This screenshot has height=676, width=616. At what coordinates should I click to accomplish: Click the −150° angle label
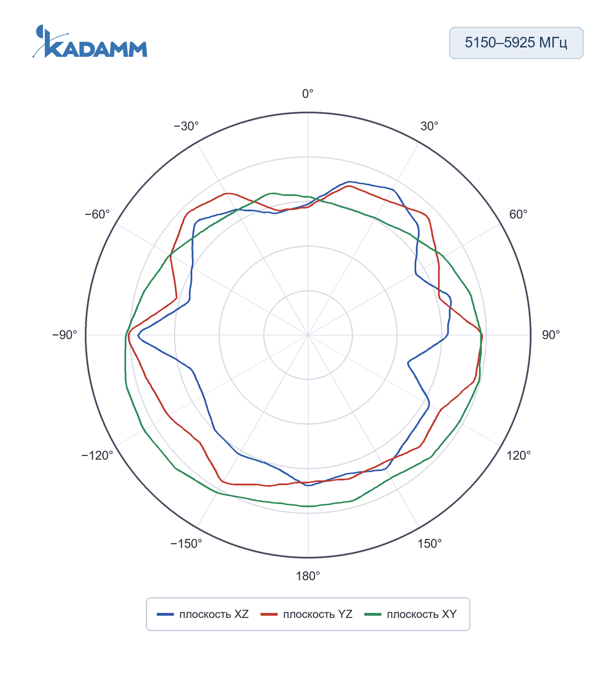coord(186,544)
